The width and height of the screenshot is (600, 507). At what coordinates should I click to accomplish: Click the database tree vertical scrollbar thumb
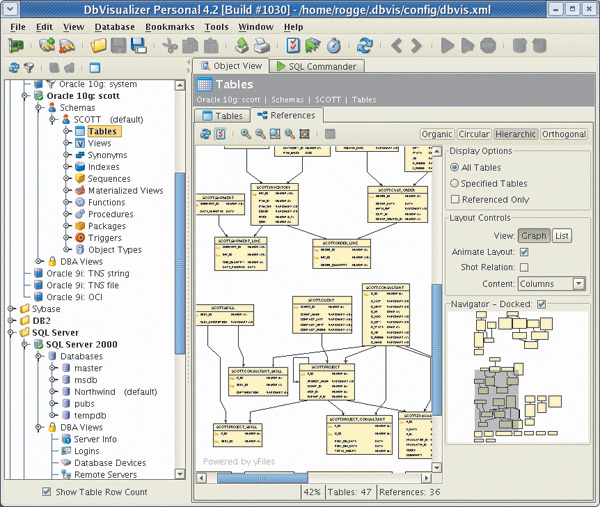(180, 263)
